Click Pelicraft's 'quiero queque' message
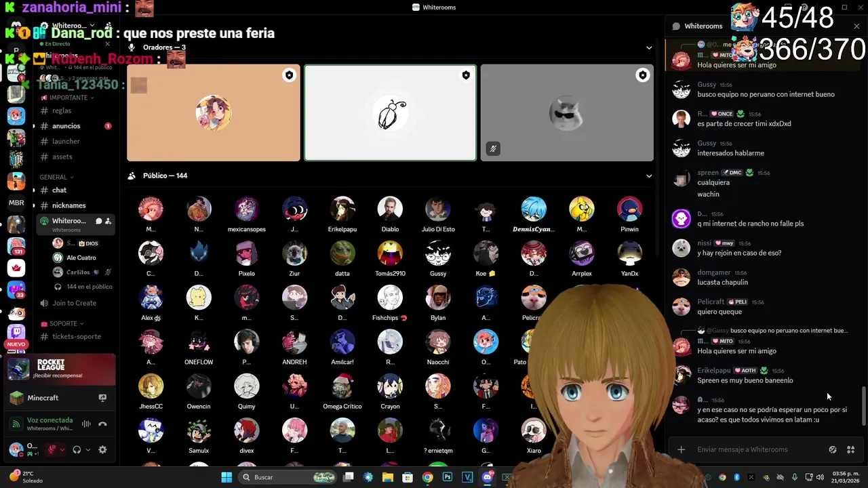Viewport: 868px width, 488px height. click(x=719, y=312)
